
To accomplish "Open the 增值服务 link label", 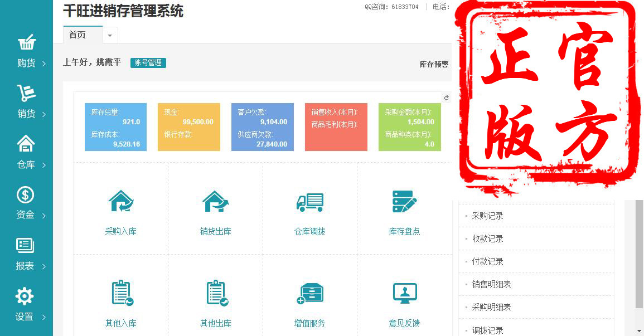I will 309,323.
